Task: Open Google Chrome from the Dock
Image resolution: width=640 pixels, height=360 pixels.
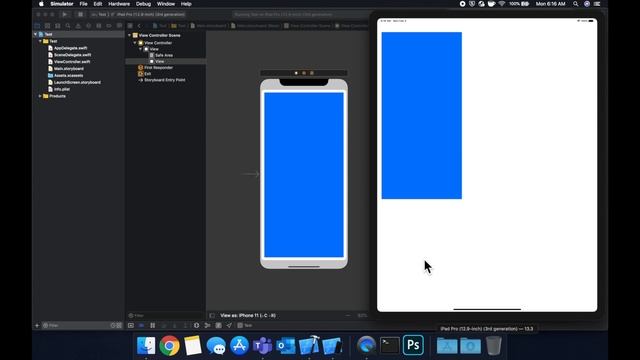Action: pyautogui.click(x=169, y=345)
